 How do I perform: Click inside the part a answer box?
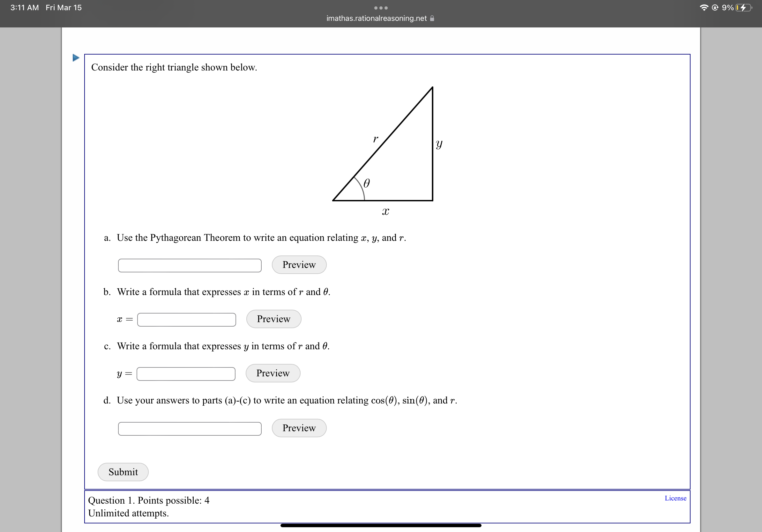tap(190, 265)
